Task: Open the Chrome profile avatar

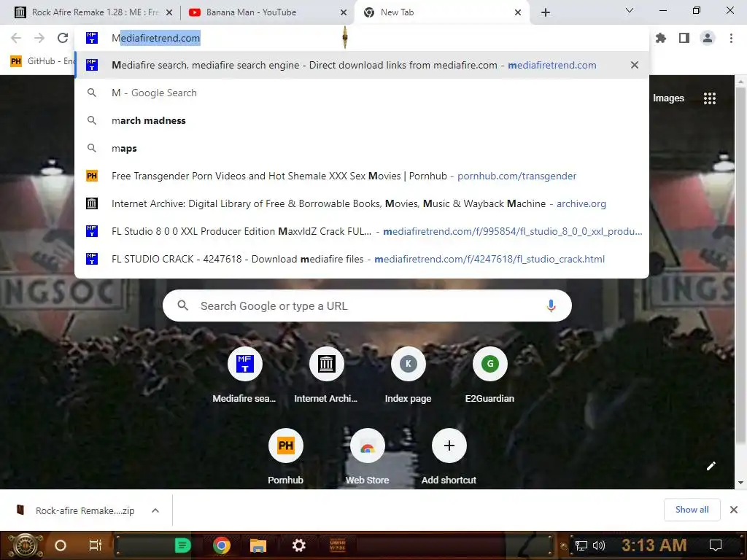Action: click(708, 38)
